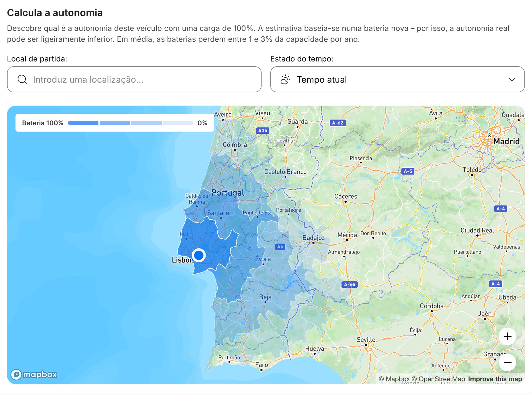Open the Mapbox attribution link
532x395 pixels.
click(394, 379)
